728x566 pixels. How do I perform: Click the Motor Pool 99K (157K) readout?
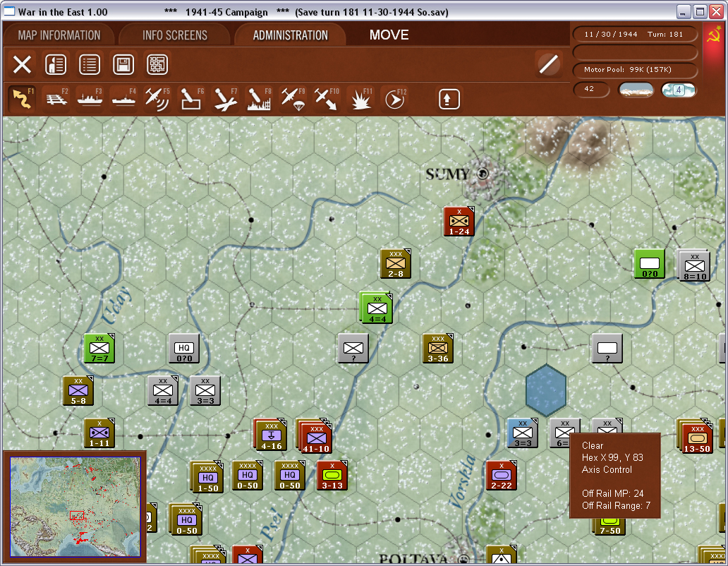(635, 70)
